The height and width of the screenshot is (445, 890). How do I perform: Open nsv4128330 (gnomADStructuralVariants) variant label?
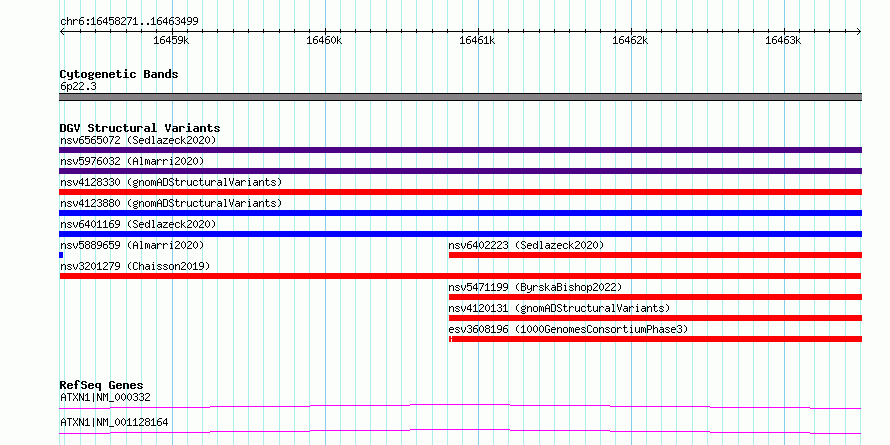tap(171, 182)
